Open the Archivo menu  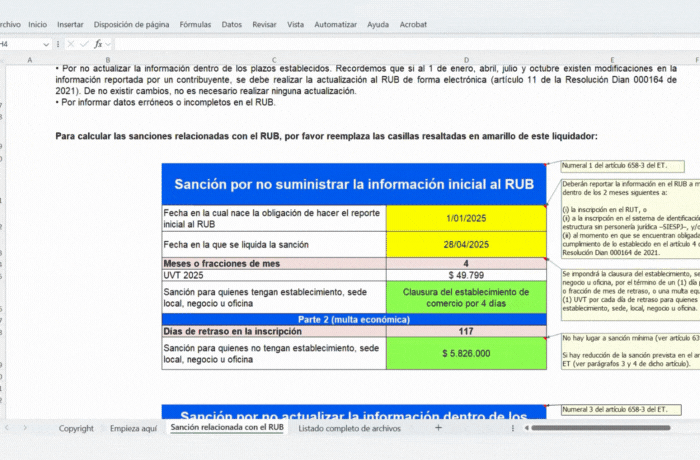click(x=9, y=25)
